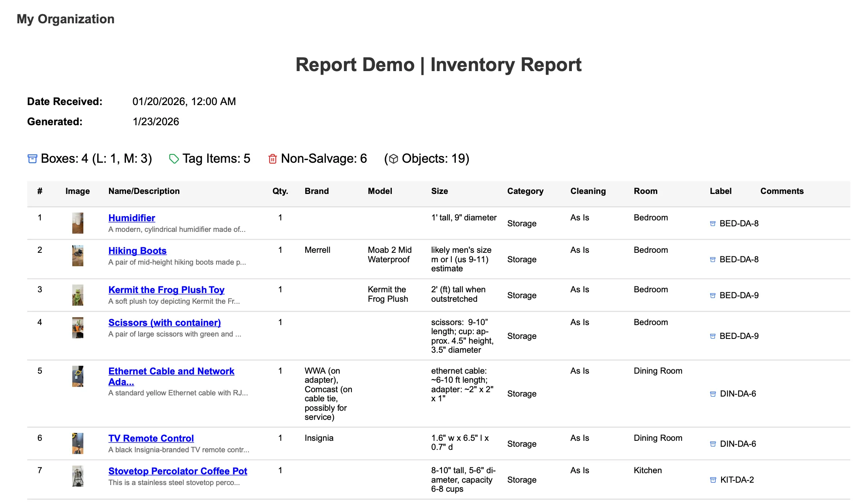857x504 pixels.
Task: Click the TV Remote Control thumbnail
Action: (78, 443)
